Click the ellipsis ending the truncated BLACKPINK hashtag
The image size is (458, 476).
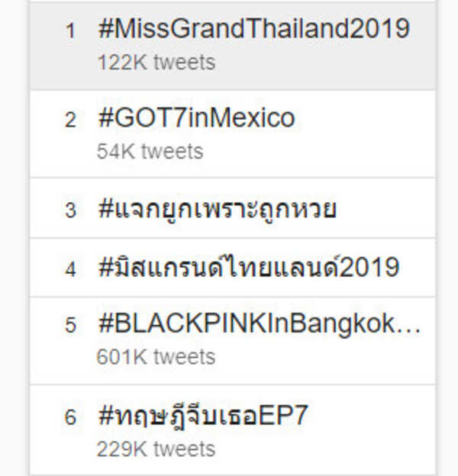411,328
